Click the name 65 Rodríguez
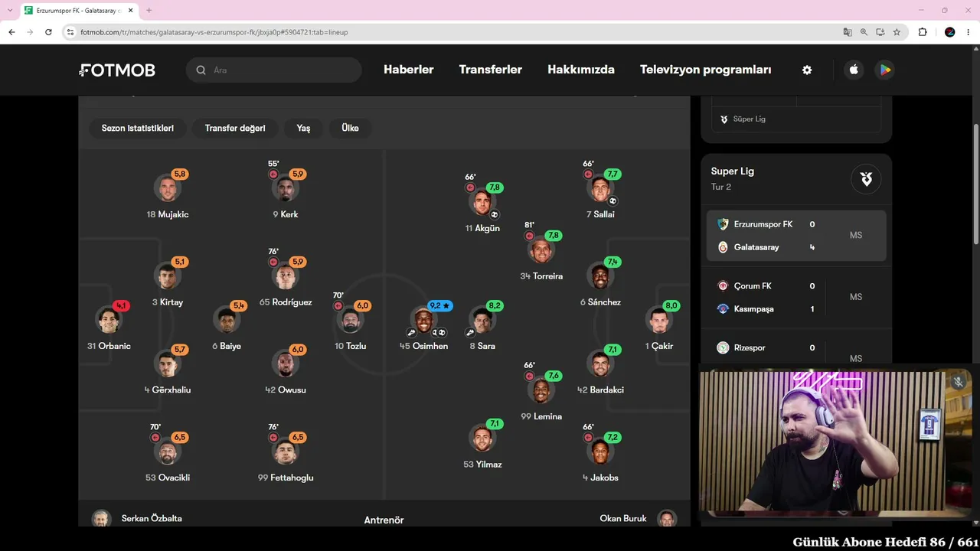The height and width of the screenshot is (551, 980). 286,302
